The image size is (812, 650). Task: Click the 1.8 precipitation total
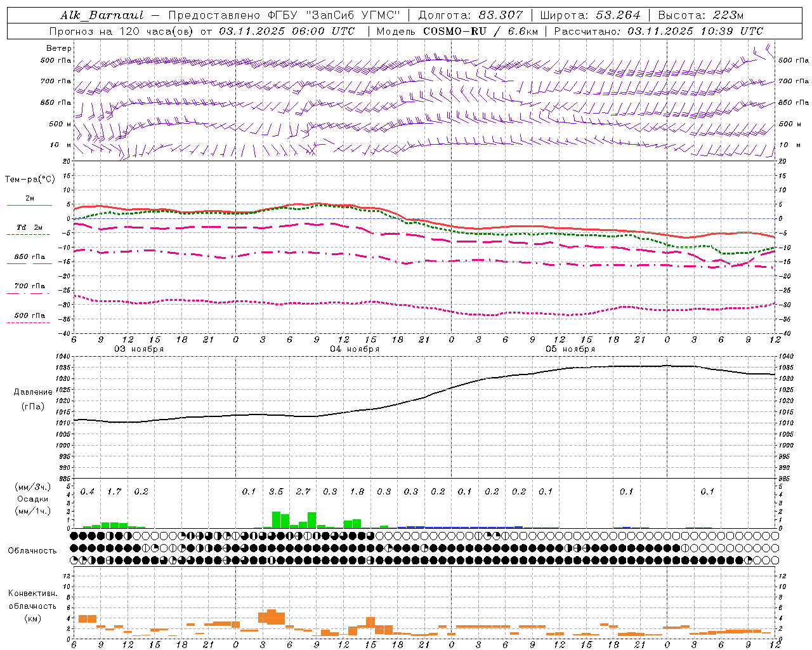pos(357,491)
